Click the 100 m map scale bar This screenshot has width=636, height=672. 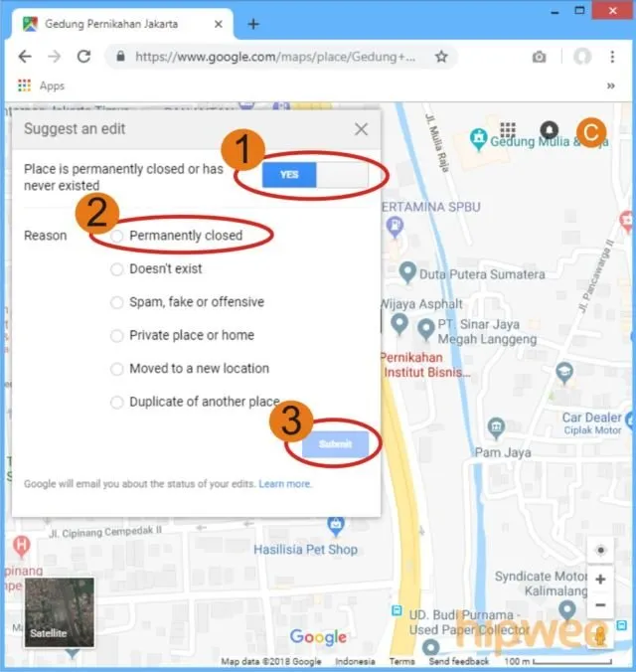[x=558, y=662]
